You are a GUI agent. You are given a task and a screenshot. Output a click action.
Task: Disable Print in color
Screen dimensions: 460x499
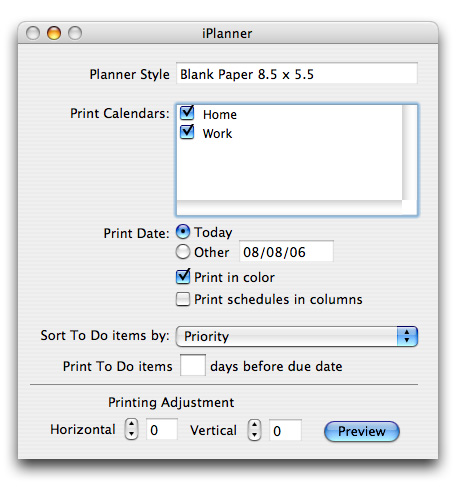pyautogui.click(x=183, y=277)
